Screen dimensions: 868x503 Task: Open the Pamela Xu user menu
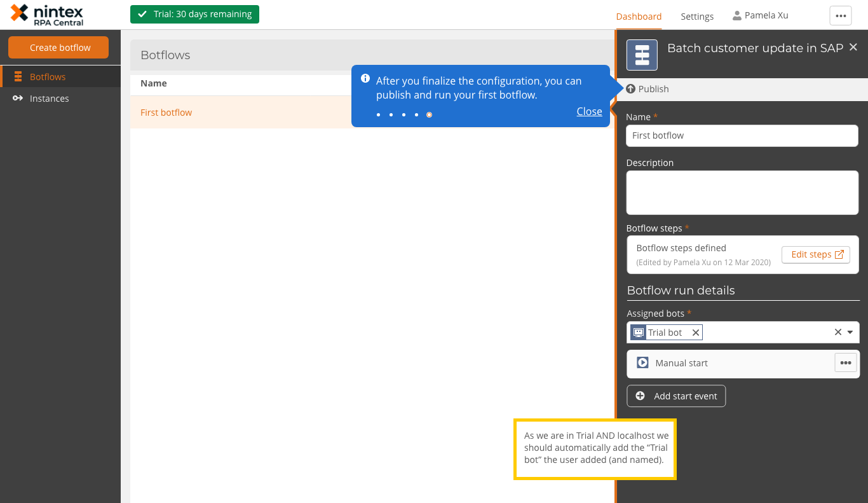(x=761, y=15)
